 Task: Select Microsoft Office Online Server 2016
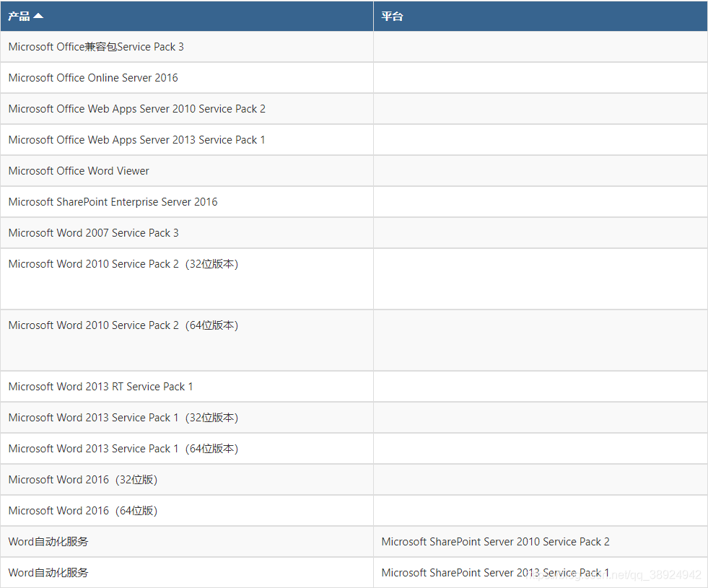[x=93, y=78]
